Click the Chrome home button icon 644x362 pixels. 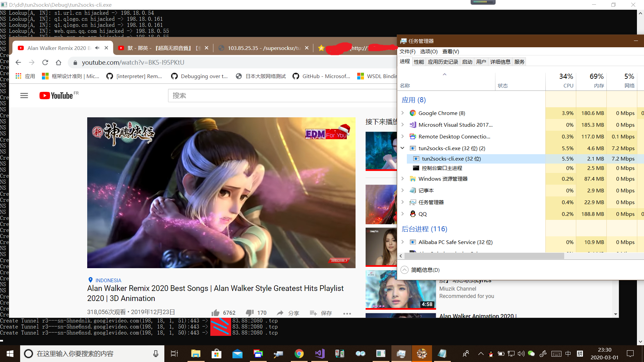(x=58, y=62)
